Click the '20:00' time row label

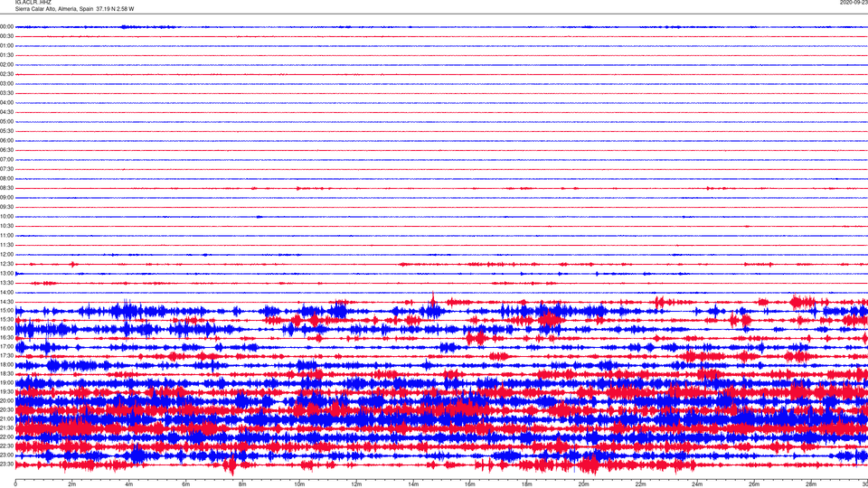tap(6, 401)
